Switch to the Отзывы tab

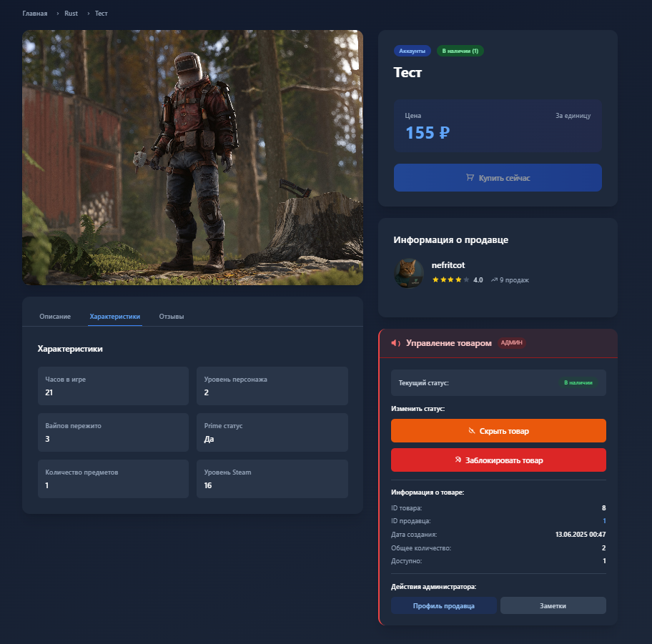[172, 317]
